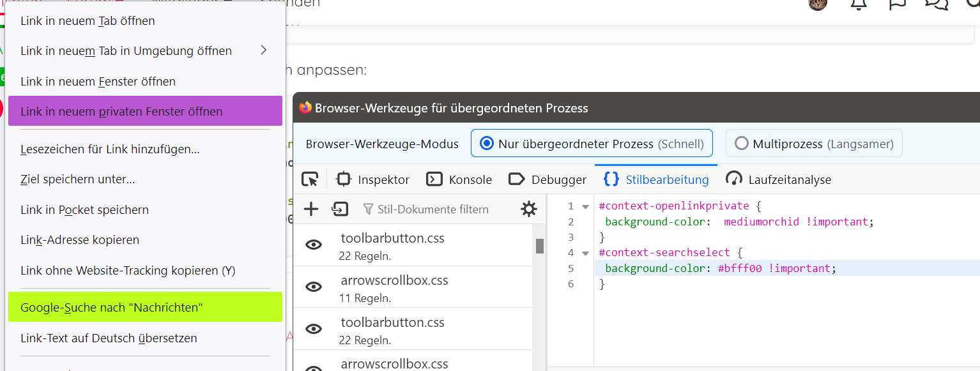Click the Konsole terminal icon
The width and height of the screenshot is (980, 371).
point(434,179)
